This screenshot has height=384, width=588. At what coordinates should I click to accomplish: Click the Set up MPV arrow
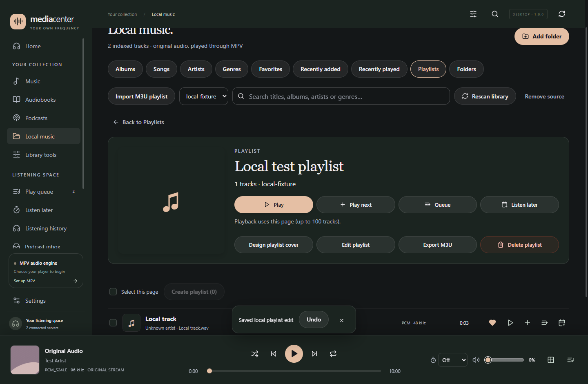[x=75, y=281]
